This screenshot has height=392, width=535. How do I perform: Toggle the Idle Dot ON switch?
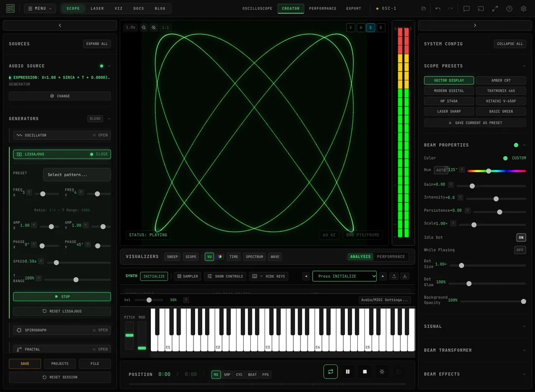coord(521,238)
